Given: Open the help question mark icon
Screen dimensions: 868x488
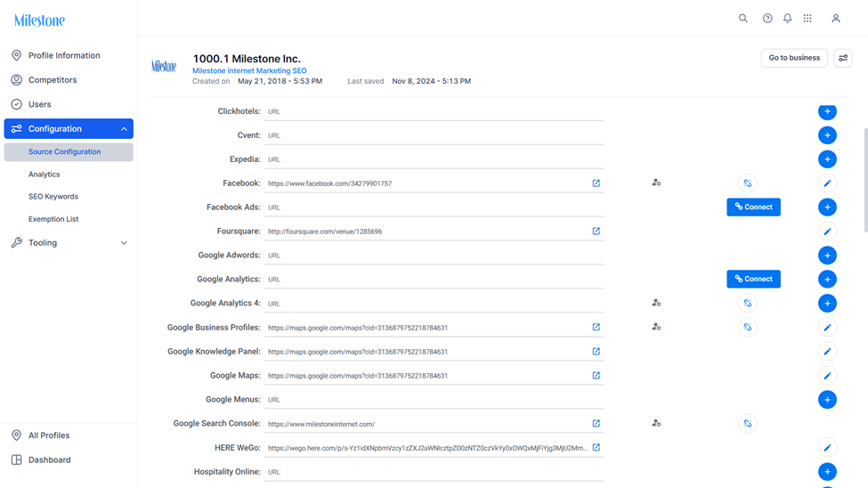Looking at the screenshot, I should tap(767, 19).
